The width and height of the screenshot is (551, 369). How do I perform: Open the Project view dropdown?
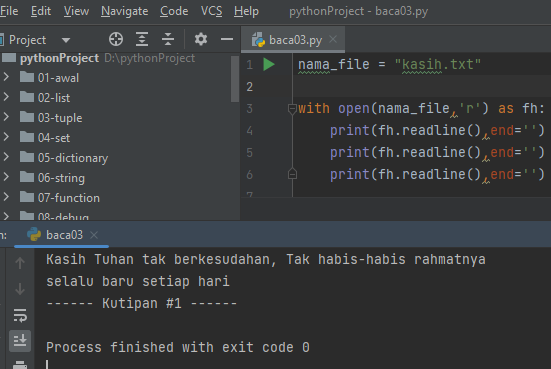(66, 40)
